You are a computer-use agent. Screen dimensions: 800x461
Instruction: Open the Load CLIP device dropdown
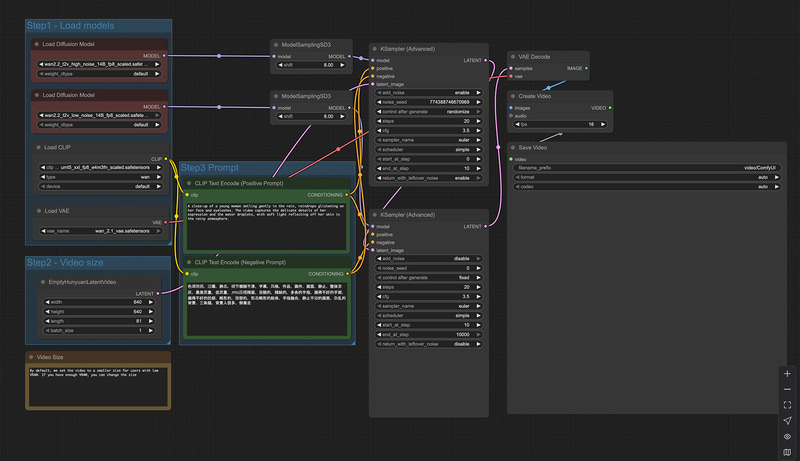click(x=101, y=186)
